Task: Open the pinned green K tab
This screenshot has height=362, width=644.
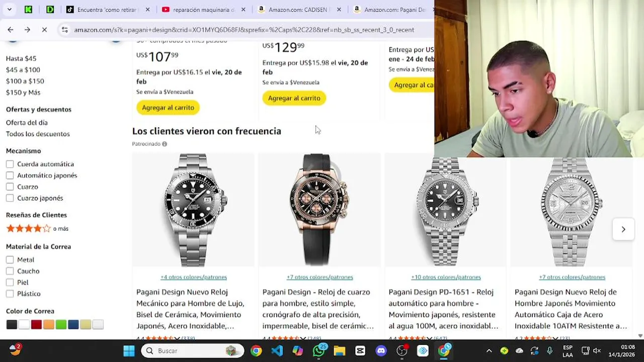Action: pos(29,10)
